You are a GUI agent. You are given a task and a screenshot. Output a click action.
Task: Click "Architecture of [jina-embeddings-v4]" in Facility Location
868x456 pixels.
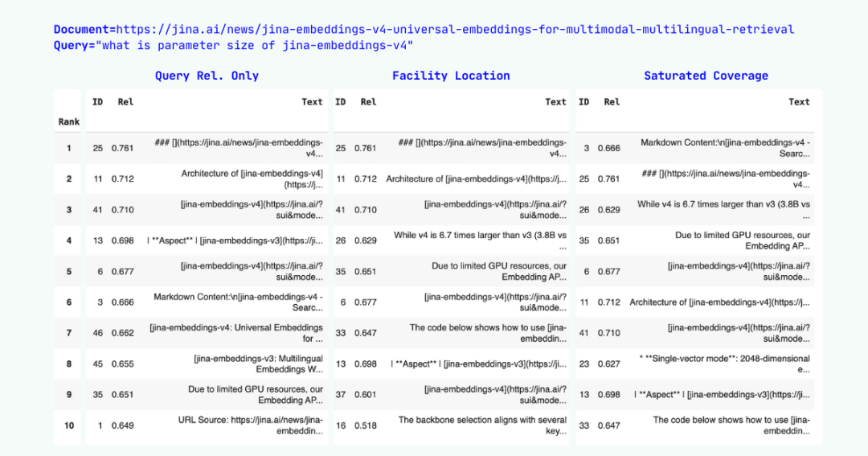click(x=476, y=179)
